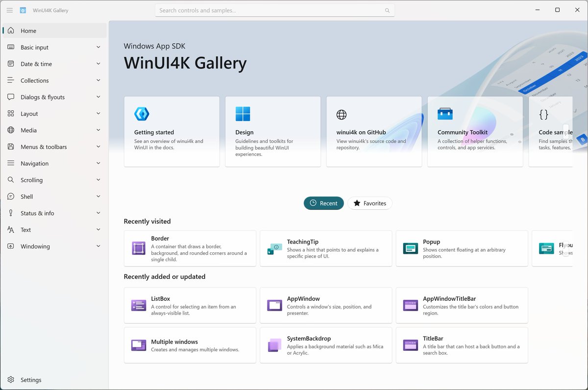Click the Border control icon
Image resolution: width=588 pixels, height=390 pixels.
coord(139,248)
